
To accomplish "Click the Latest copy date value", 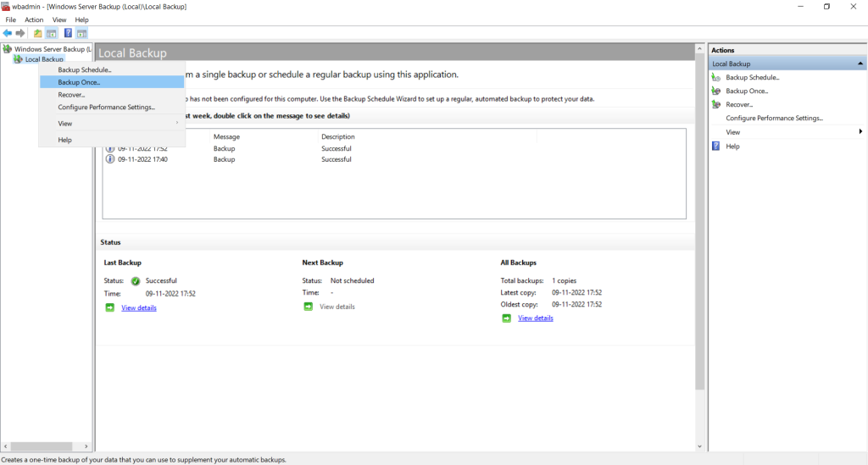I will [x=576, y=292].
